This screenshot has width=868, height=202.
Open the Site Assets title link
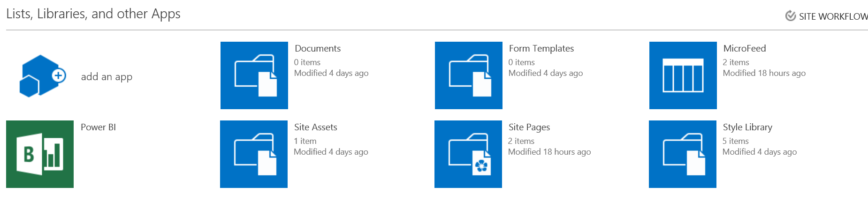coord(316,127)
